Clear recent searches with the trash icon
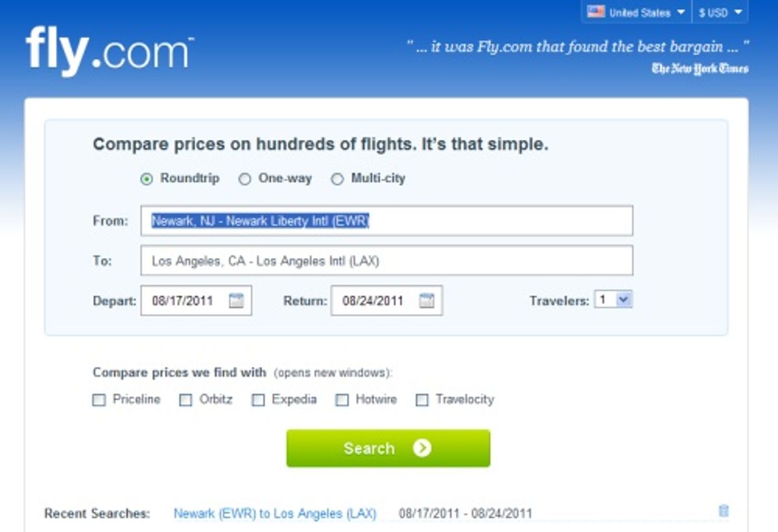The height and width of the screenshot is (532, 778). pos(722,511)
